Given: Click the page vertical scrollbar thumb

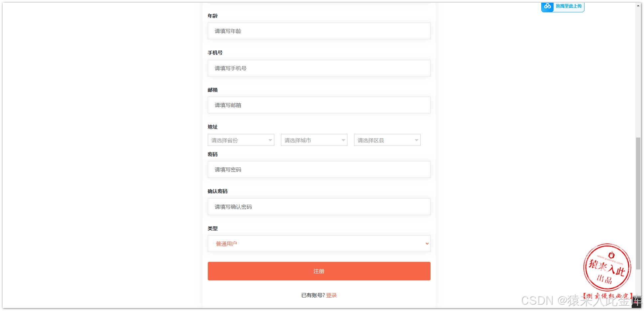Looking at the screenshot, I should [638, 203].
